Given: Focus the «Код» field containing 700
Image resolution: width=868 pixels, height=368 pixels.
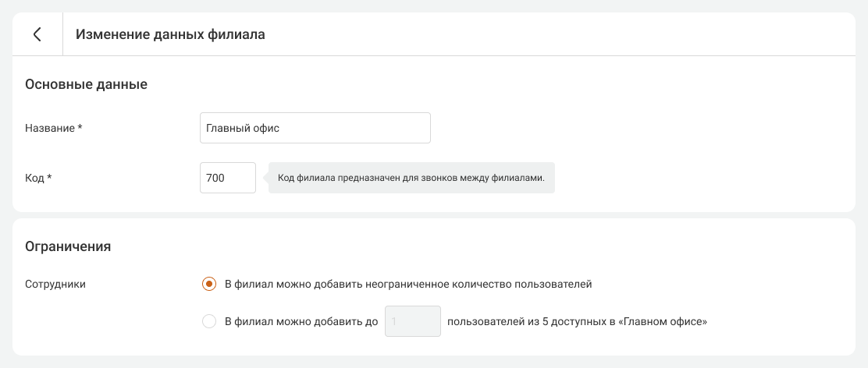Looking at the screenshot, I should click(x=227, y=178).
